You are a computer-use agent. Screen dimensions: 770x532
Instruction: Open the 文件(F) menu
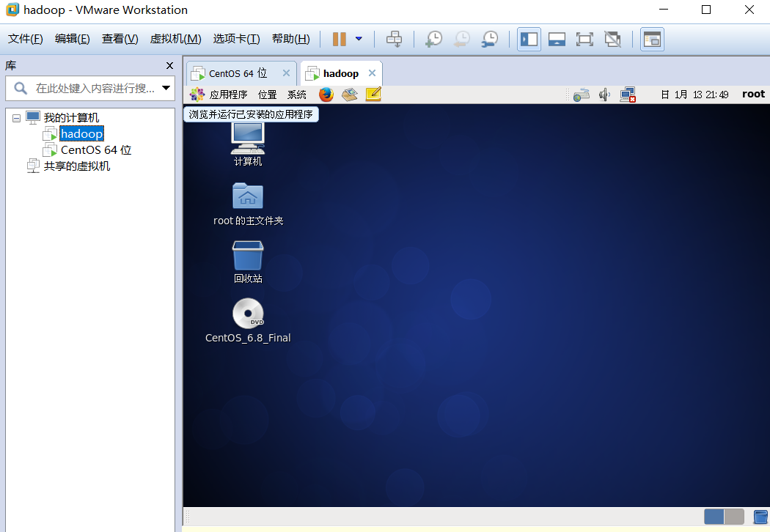pos(26,39)
